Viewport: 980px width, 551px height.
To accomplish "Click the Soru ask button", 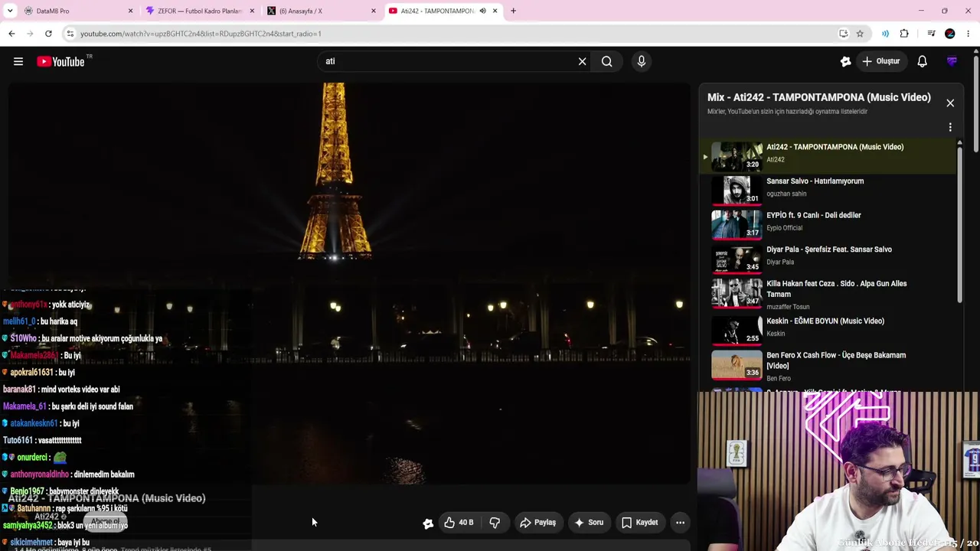I will pos(589,523).
